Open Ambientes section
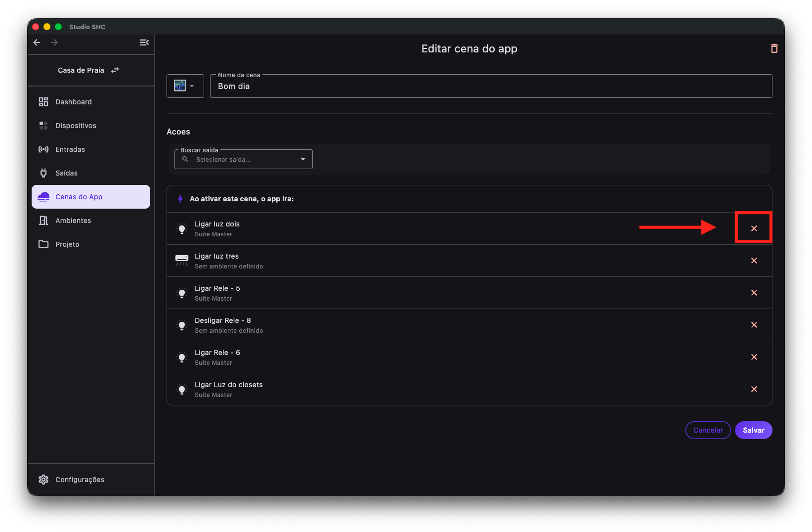This screenshot has width=812, height=532. [91, 221]
